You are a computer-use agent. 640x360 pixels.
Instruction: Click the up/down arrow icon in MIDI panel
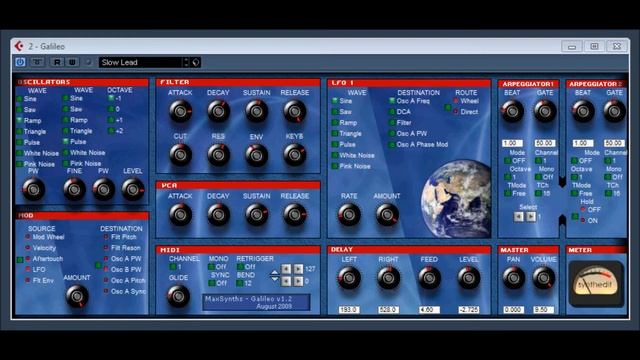point(274,276)
